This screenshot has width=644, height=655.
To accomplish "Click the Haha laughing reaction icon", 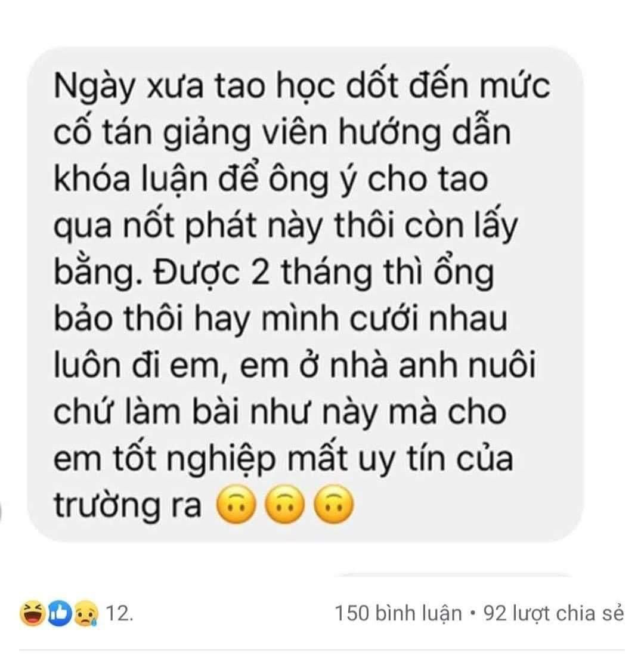I will (x=33, y=614).
